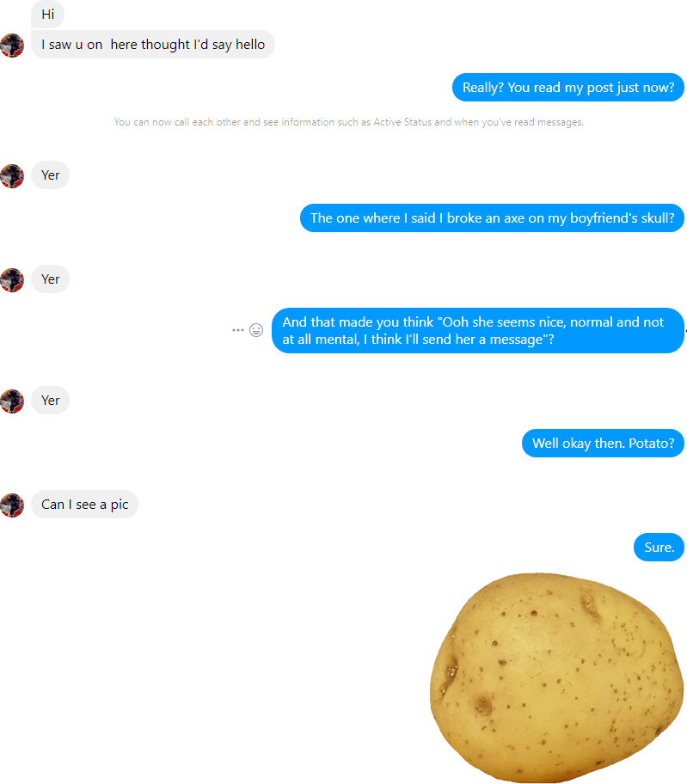Click the avatar beside second 'Yer' reply

coord(12,280)
